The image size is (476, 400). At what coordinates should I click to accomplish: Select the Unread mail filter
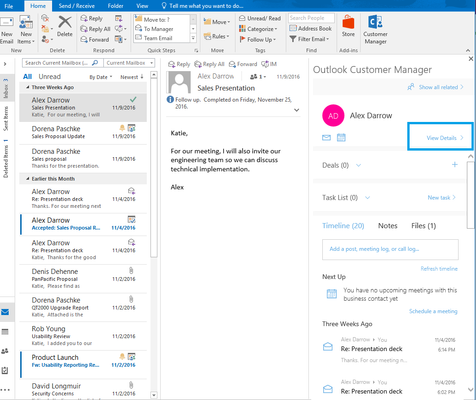point(50,77)
